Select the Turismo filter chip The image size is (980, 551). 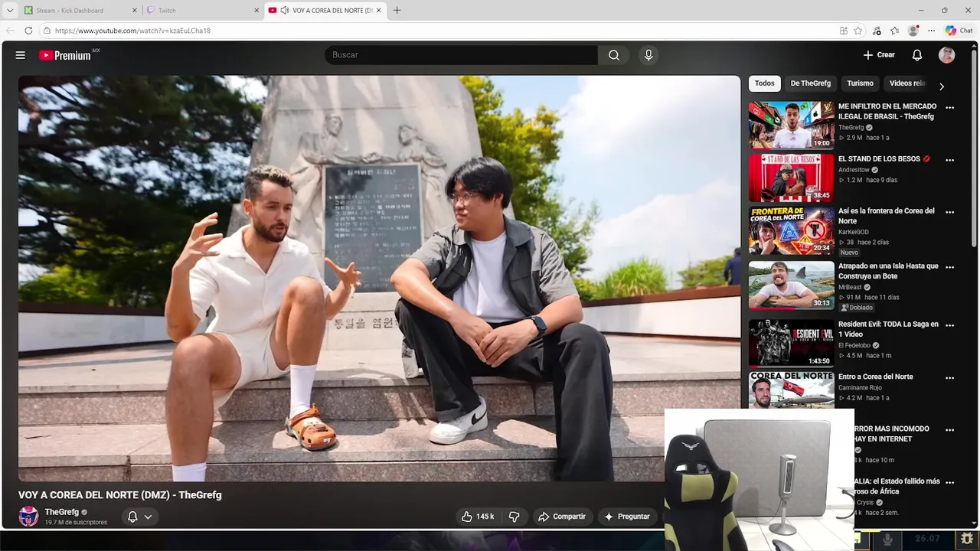[x=860, y=83]
